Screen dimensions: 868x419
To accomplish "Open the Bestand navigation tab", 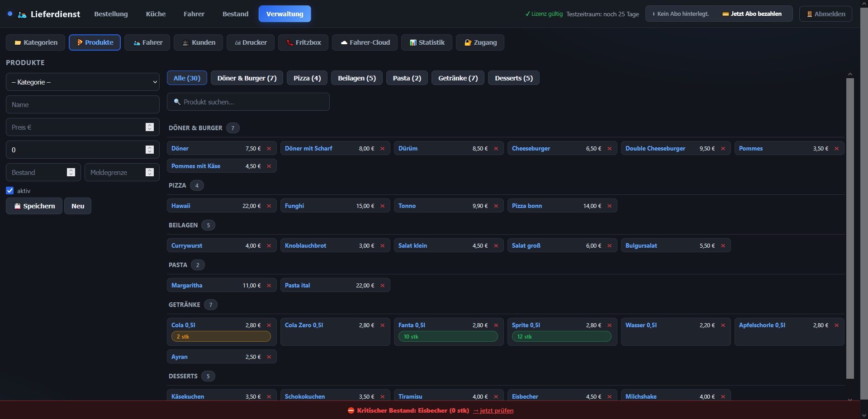I will (x=235, y=14).
